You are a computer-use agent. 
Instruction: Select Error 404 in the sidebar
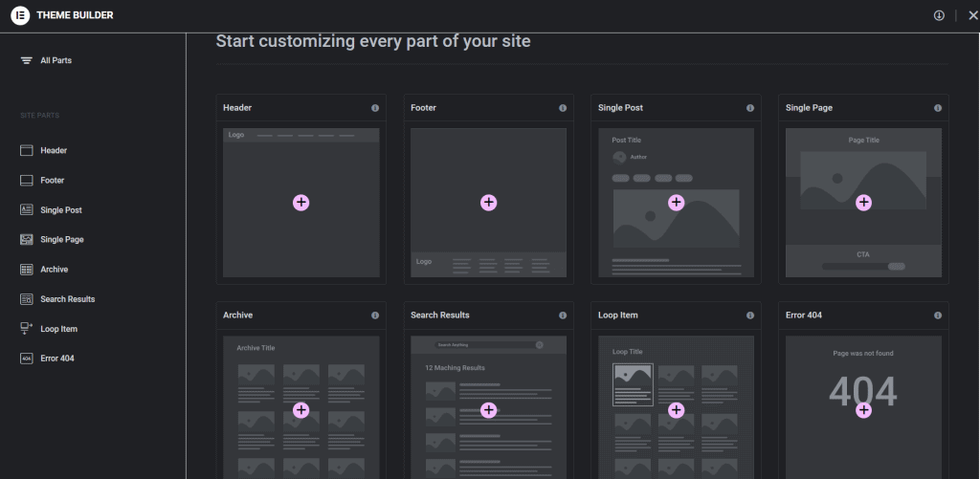pos(56,359)
